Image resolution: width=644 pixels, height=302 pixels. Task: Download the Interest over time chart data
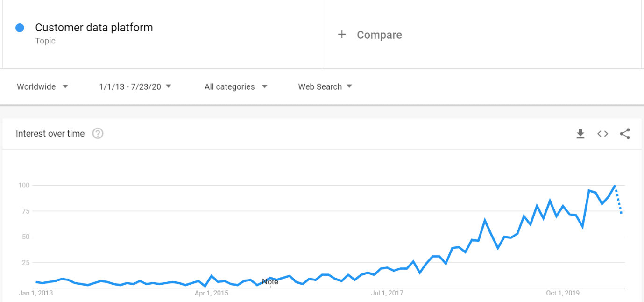pyautogui.click(x=580, y=134)
